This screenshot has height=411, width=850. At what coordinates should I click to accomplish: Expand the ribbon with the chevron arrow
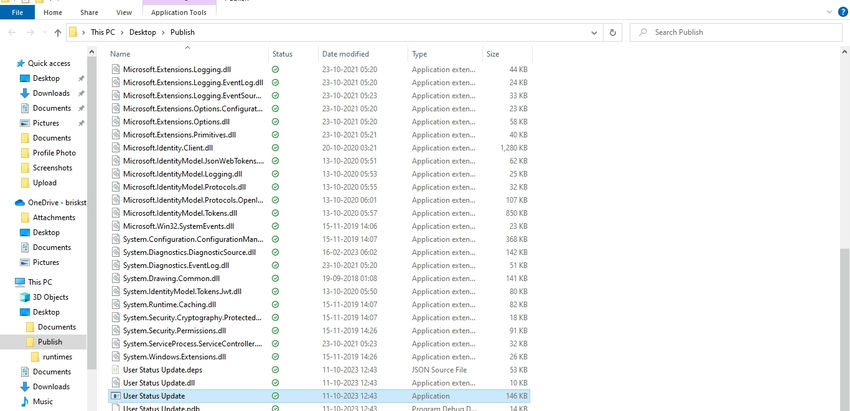pos(829,12)
